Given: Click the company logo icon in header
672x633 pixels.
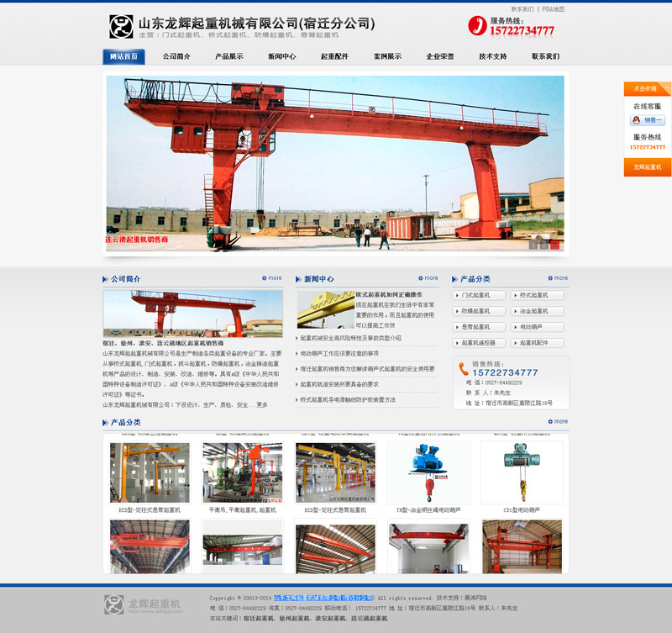Looking at the screenshot, I should pos(121,26).
